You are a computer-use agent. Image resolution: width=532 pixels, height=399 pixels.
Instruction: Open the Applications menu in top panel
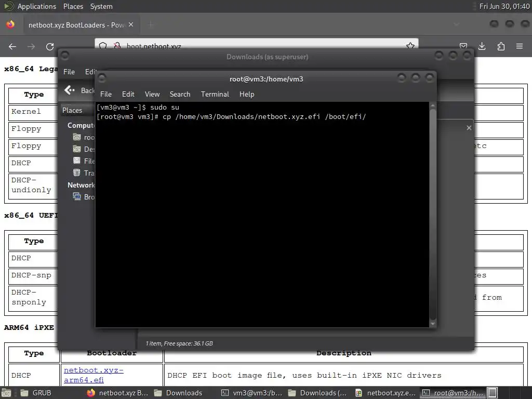[37, 6]
